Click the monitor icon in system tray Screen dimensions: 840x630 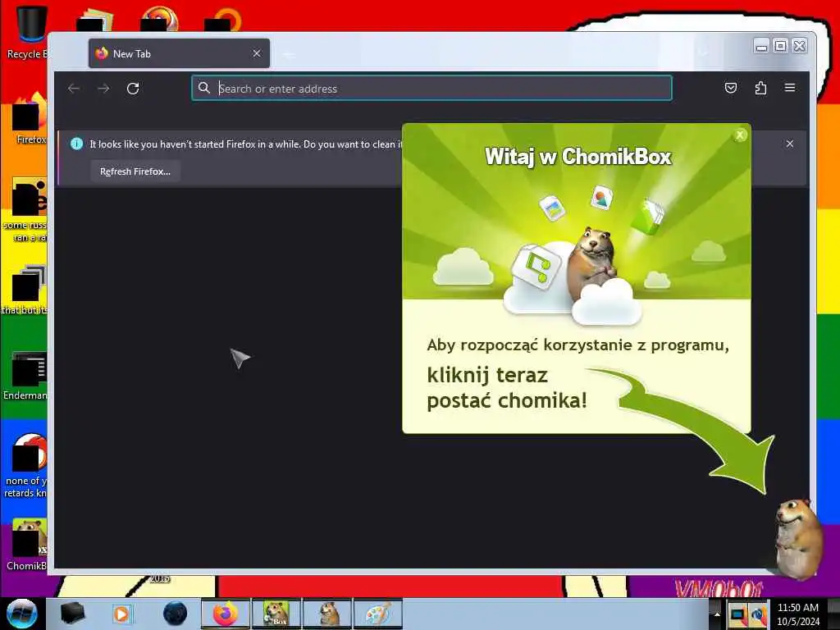(x=737, y=615)
